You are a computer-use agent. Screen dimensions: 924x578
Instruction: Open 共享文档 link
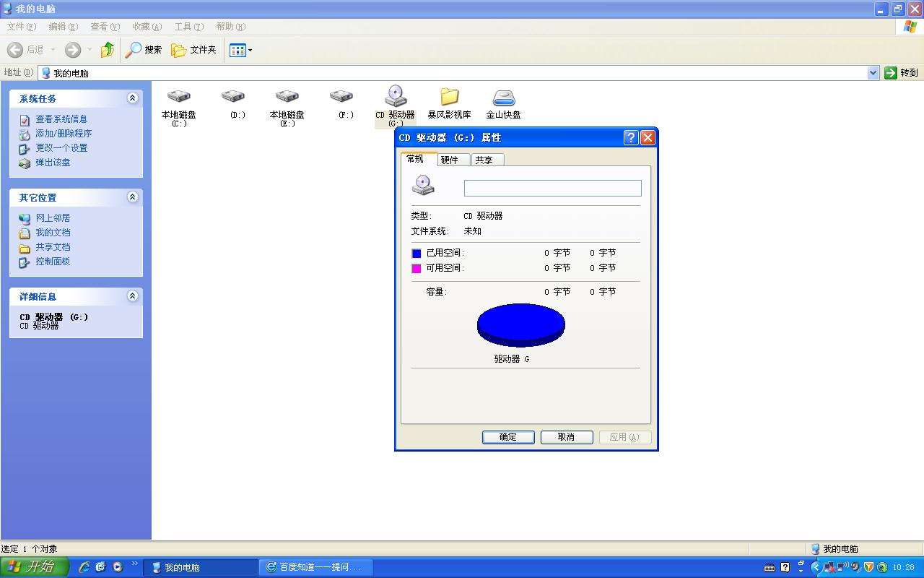[x=53, y=247]
